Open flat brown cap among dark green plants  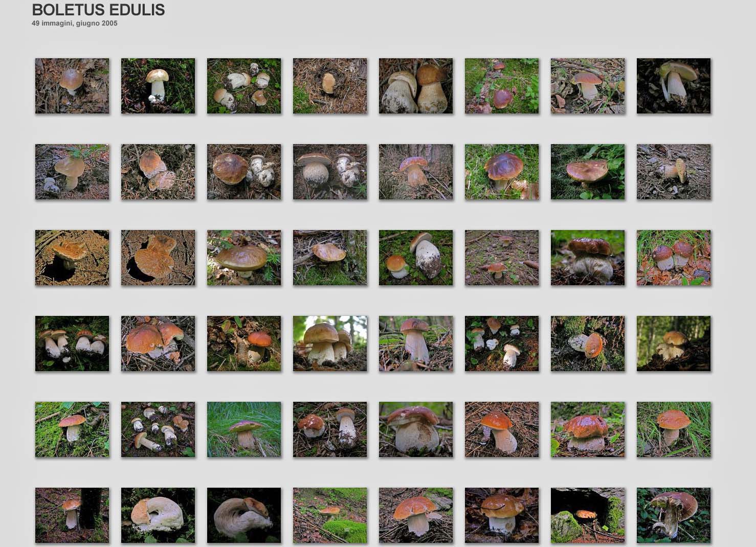coord(588,172)
